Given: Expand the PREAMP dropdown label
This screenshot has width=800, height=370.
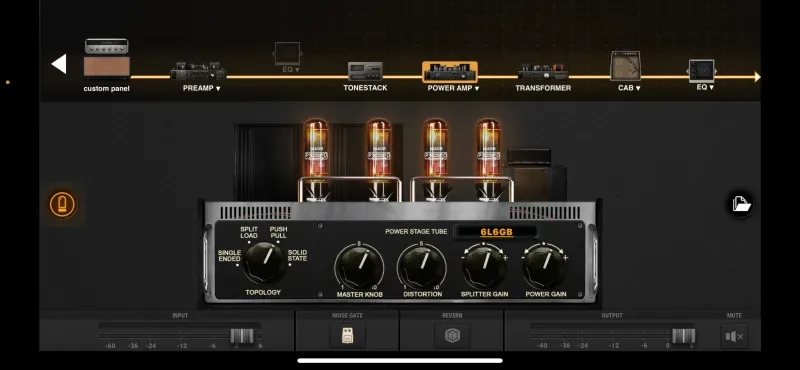Looking at the screenshot, I should coord(202,88).
